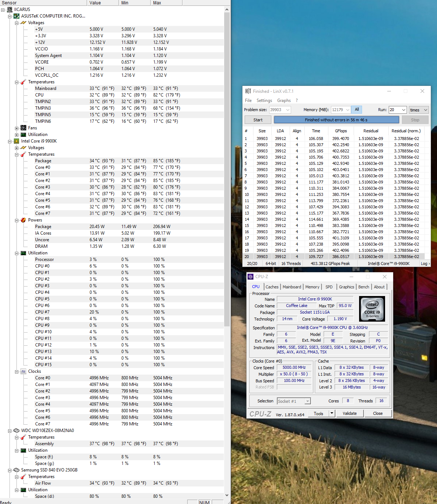Toggle the All memory button in LinX
Screen dimensions: 437x504
coord(357,110)
